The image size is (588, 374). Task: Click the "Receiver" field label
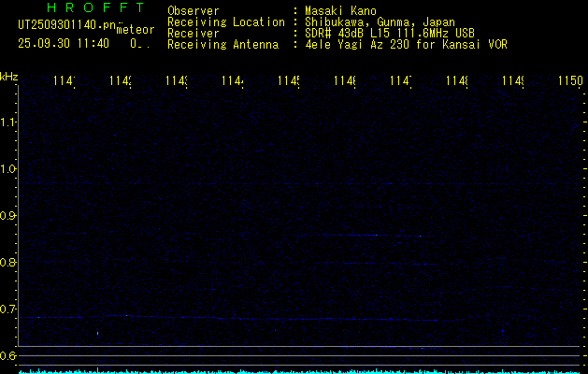194,34
